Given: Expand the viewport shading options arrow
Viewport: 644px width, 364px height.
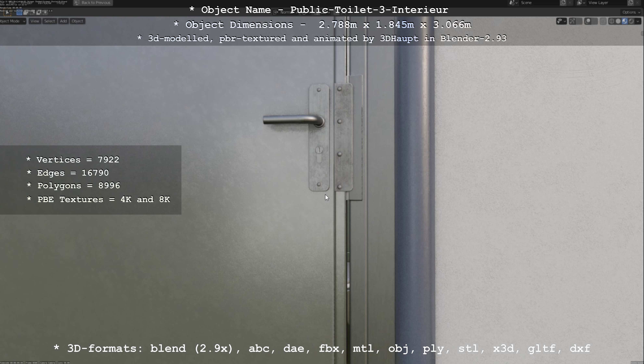Looking at the screenshot, I should click(x=638, y=21).
